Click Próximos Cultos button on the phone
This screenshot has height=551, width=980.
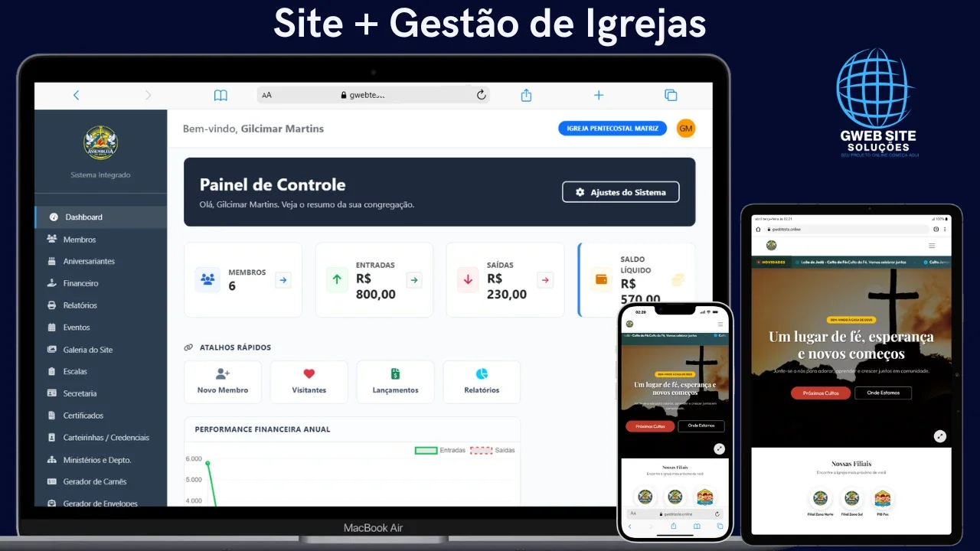click(650, 426)
